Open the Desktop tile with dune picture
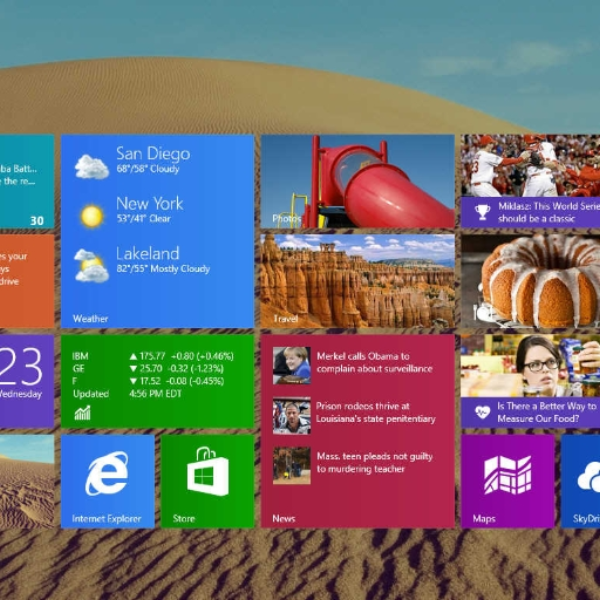Image resolution: width=600 pixels, height=600 pixels. click(x=27, y=481)
